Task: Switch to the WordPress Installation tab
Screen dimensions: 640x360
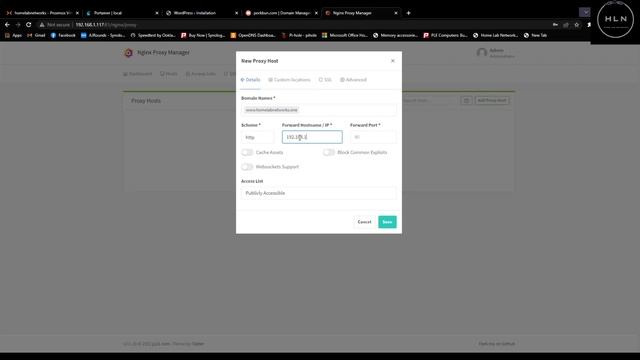Action: pyautogui.click(x=201, y=13)
